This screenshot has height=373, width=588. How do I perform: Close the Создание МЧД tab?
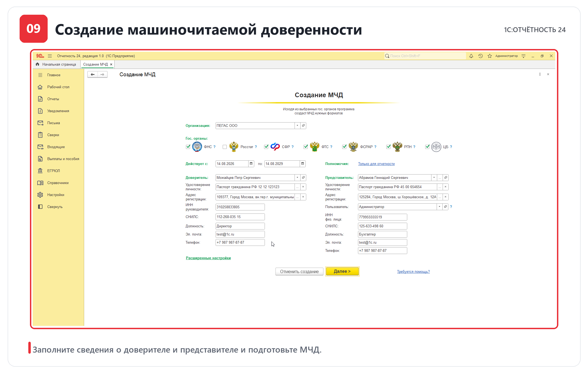(111, 65)
